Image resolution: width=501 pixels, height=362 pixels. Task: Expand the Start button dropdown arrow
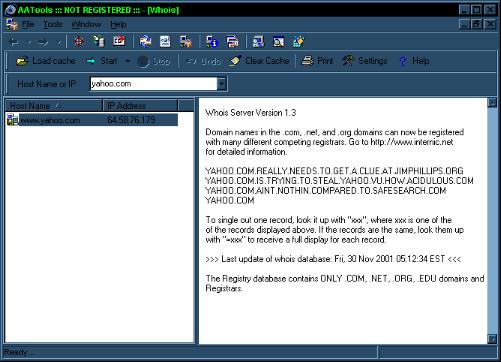tap(128, 61)
